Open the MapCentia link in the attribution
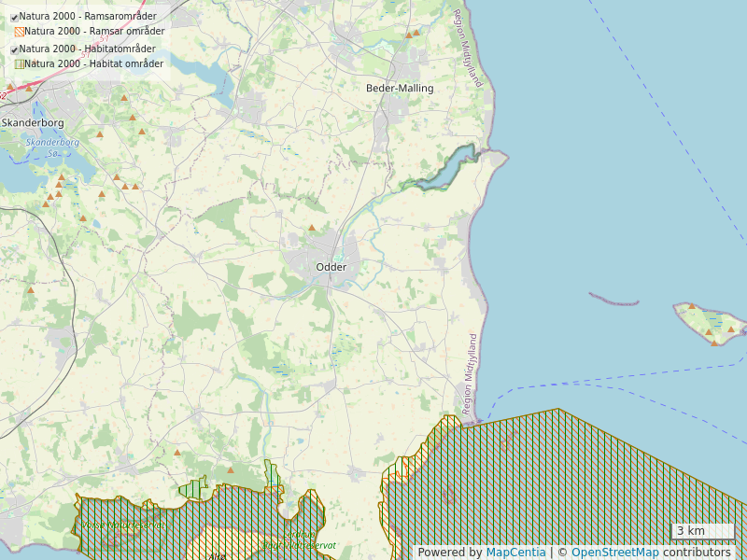Screen dimensions: 747x560 click(x=515, y=553)
